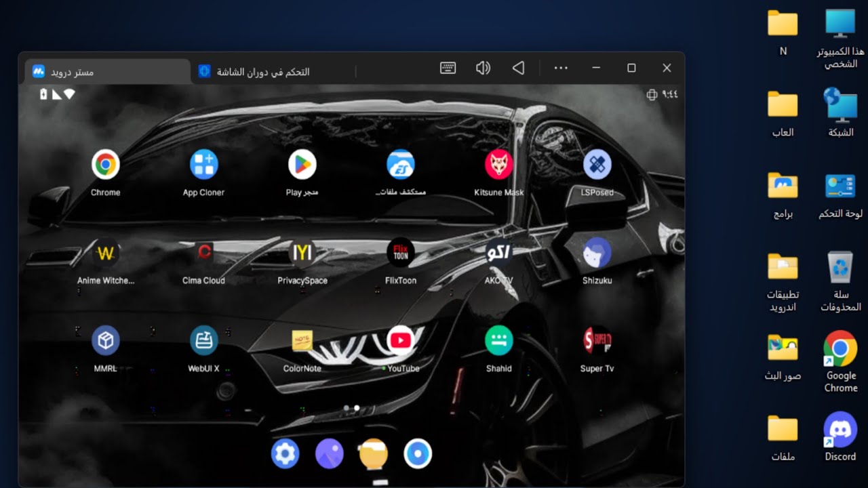This screenshot has height=488, width=868.
Task: Click the volume icon in emulator toolbar
Action: 483,68
